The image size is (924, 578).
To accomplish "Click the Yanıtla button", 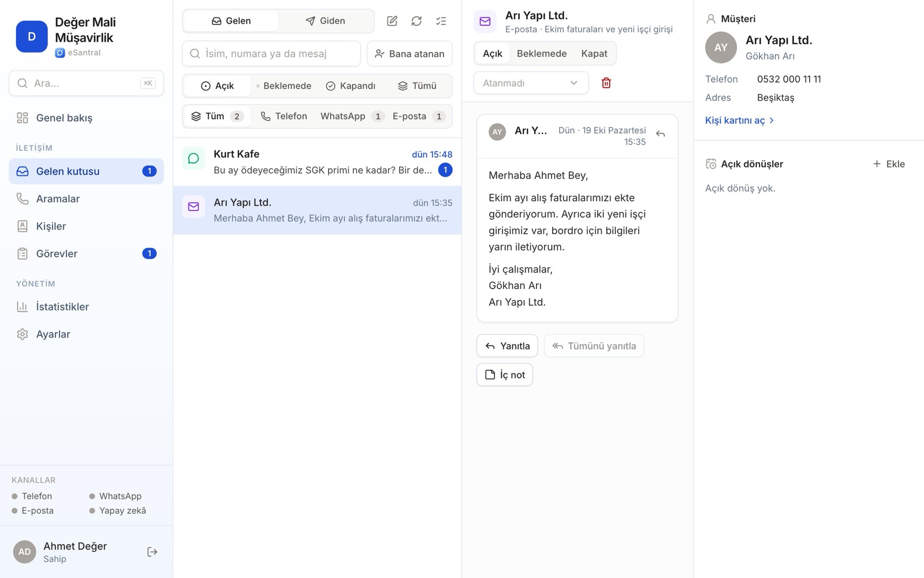I will [x=507, y=346].
